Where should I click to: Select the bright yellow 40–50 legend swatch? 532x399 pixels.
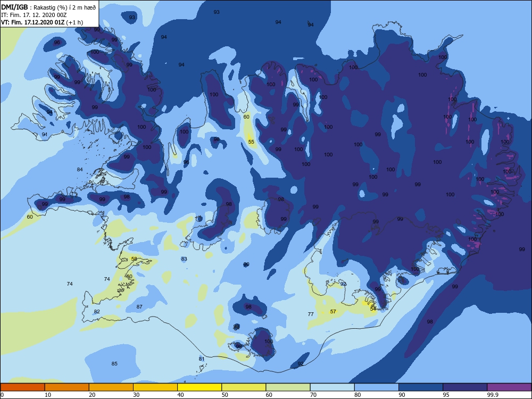click(199, 387)
